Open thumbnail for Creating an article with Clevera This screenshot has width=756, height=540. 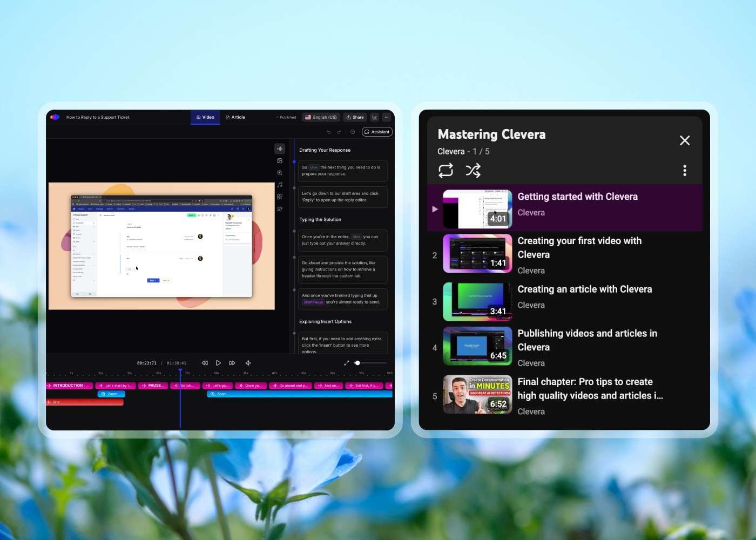coord(477,302)
